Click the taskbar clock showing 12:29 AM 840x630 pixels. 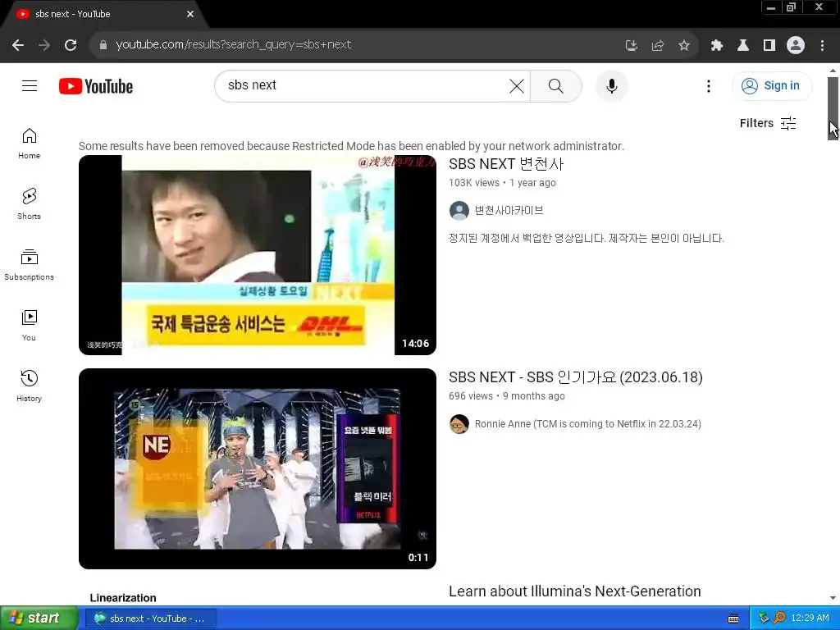coord(810,619)
